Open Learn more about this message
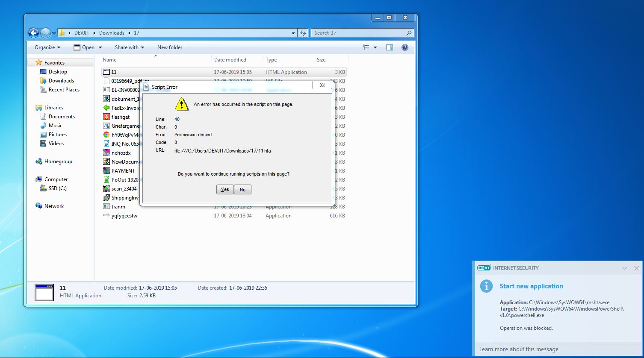The width and height of the screenshot is (644, 358). coord(519,349)
